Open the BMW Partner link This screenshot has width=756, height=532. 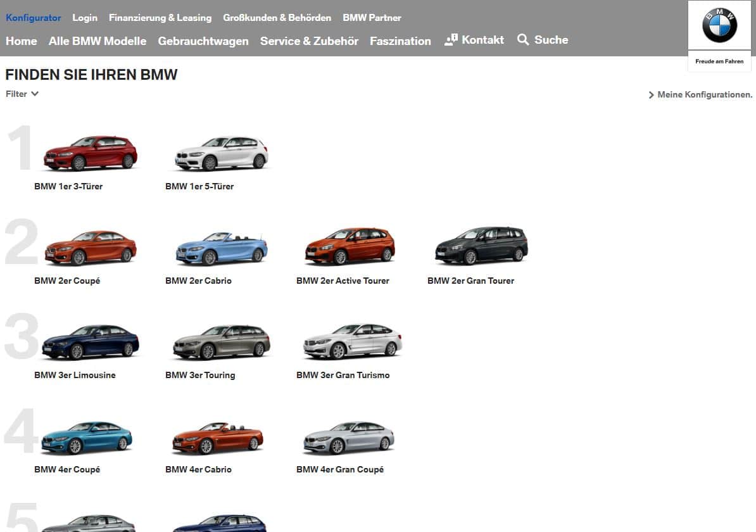coord(372,18)
